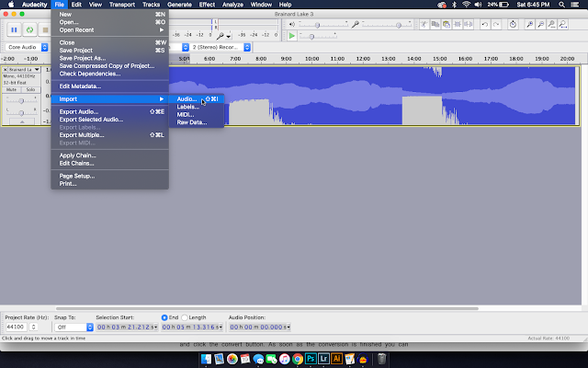Click the Trim audio toolbar icon
The height and width of the screenshot is (368, 588).
pyautogui.click(x=424, y=25)
